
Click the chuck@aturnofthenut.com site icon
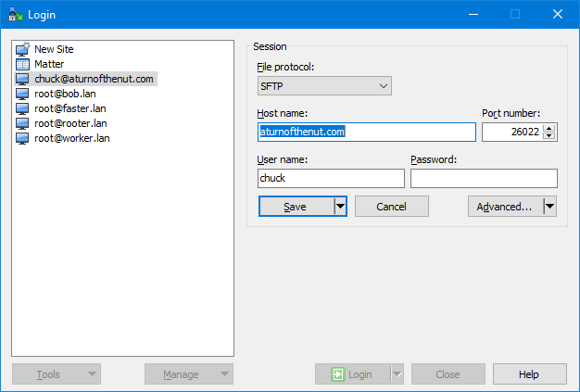pos(23,79)
